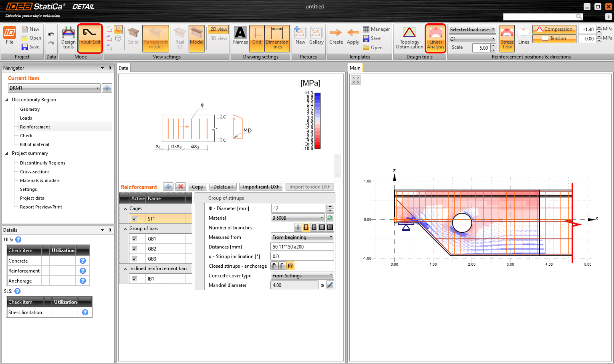The height and width of the screenshot is (364, 614).
Task: Open the Stress flow tool
Action: tap(507, 38)
